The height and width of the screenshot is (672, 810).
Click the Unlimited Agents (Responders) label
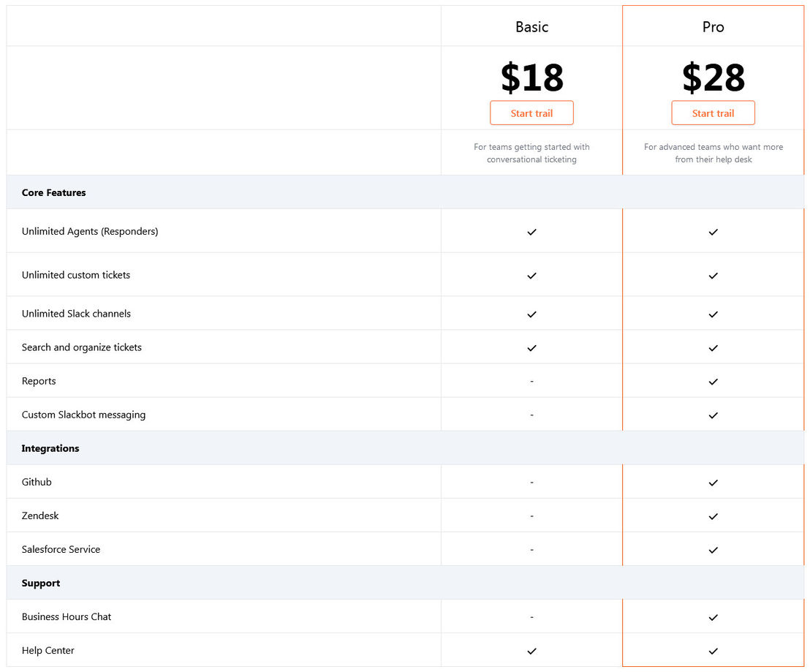90,231
